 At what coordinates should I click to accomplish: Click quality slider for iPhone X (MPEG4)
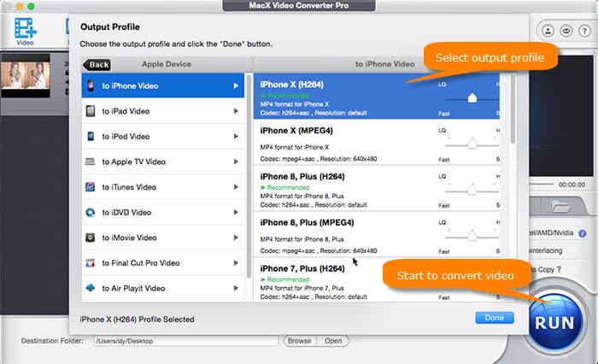pyautogui.click(x=472, y=144)
